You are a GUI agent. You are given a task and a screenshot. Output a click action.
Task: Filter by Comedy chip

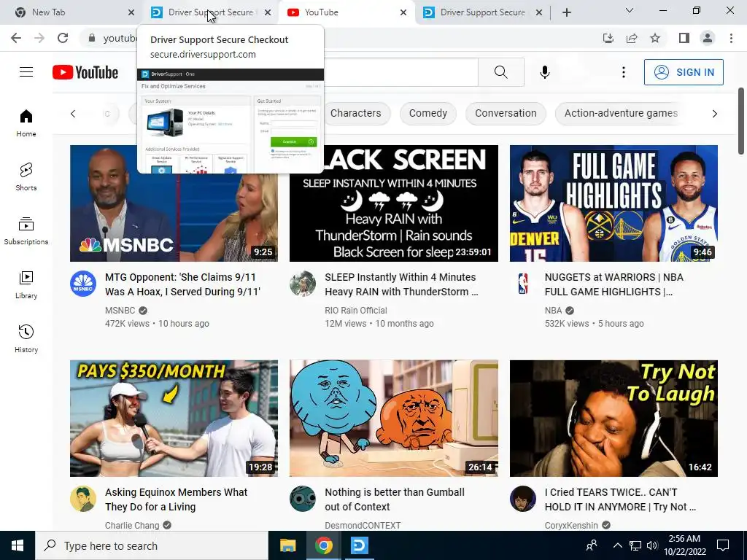click(427, 113)
